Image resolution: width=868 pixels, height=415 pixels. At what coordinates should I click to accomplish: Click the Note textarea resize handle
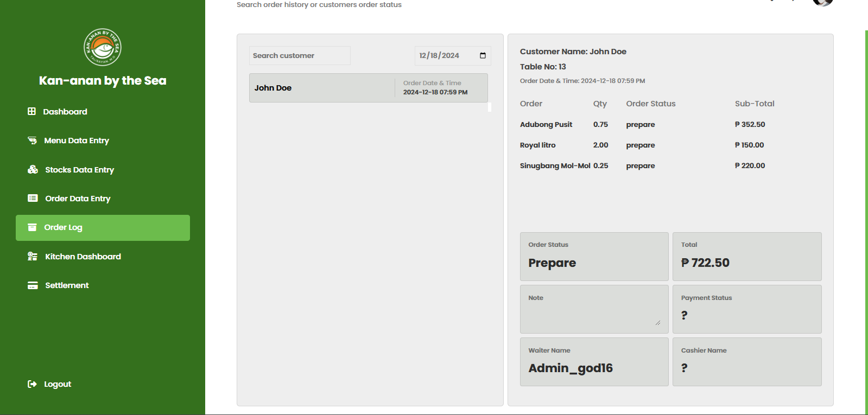point(658,323)
